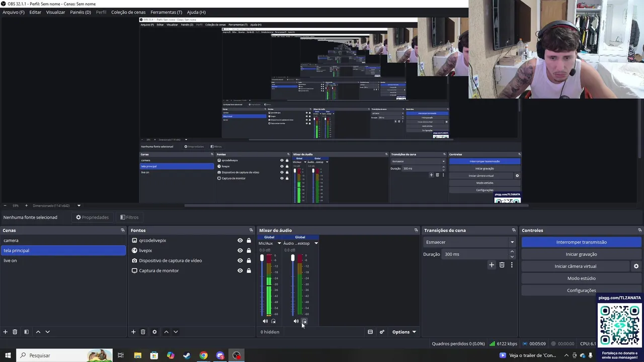Remove scene transition with trash icon
The image size is (644, 362).
[502, 265]
